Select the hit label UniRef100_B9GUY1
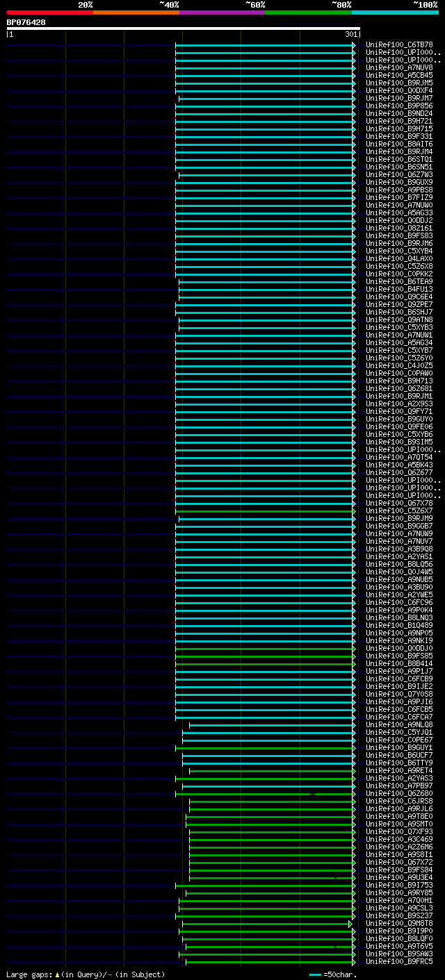 (x=399, y=748)
